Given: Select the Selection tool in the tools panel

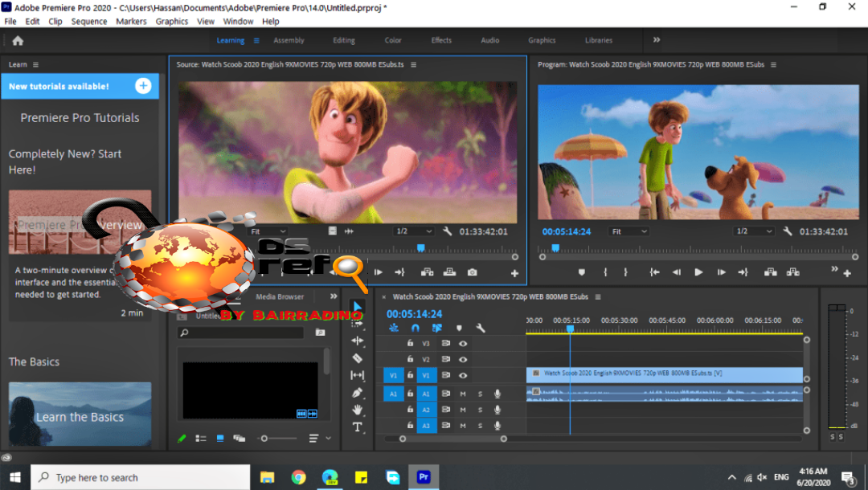Looking at the screenshot, I should point(358,306).
